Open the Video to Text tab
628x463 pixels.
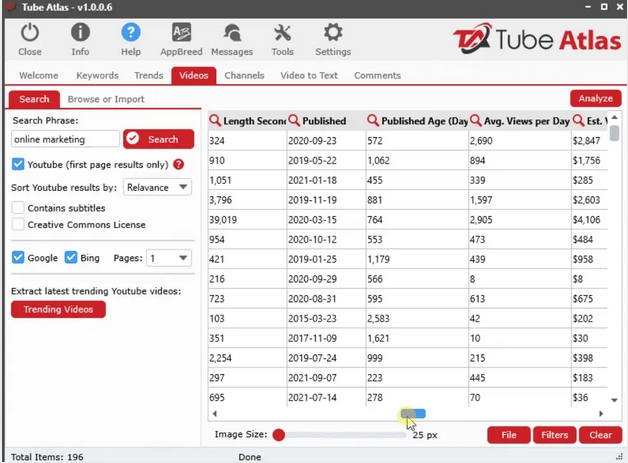coord(309,75)
